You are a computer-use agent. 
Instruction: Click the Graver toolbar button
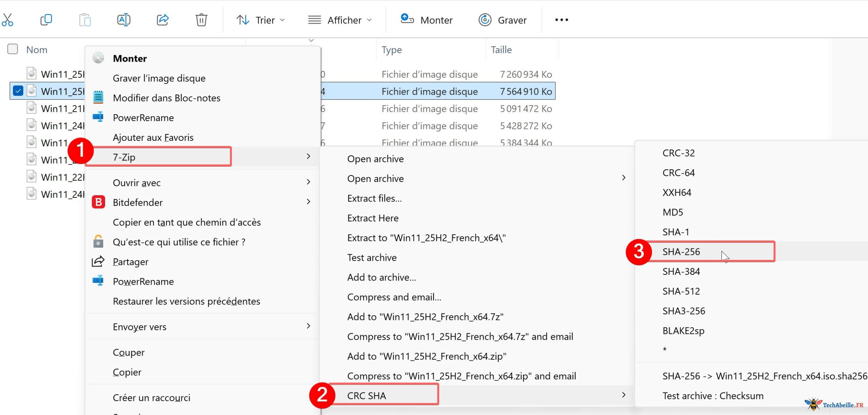pos(503,20)
